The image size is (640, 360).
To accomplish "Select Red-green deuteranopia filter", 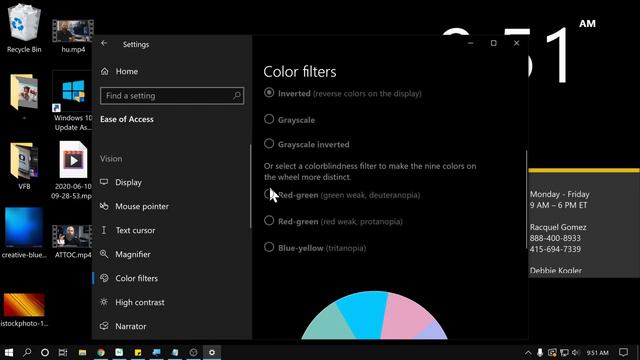I will [x=269, y=194].
